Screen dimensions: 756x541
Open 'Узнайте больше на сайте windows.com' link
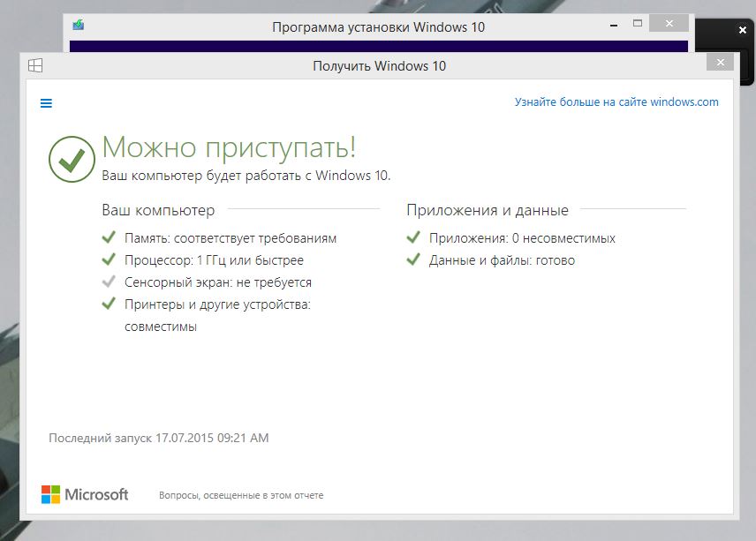(x=616, y=102)
